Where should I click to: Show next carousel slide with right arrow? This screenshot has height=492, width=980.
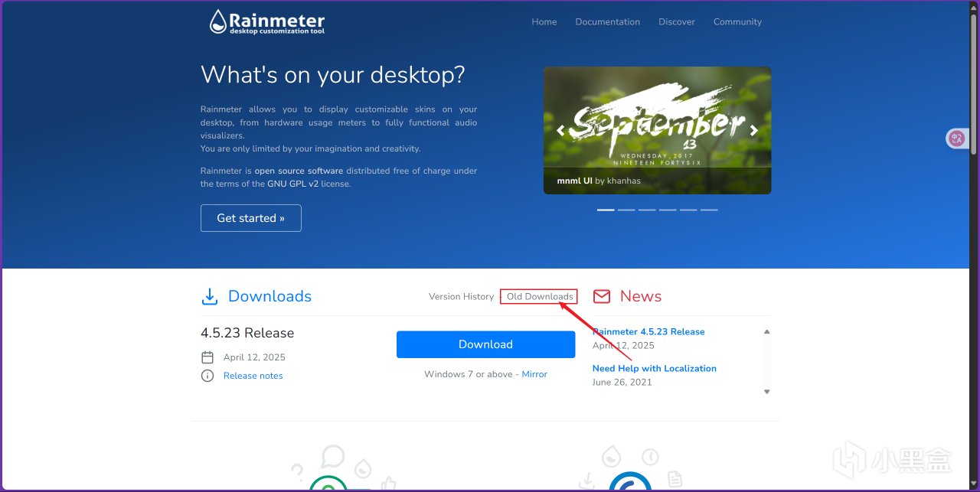754,130
